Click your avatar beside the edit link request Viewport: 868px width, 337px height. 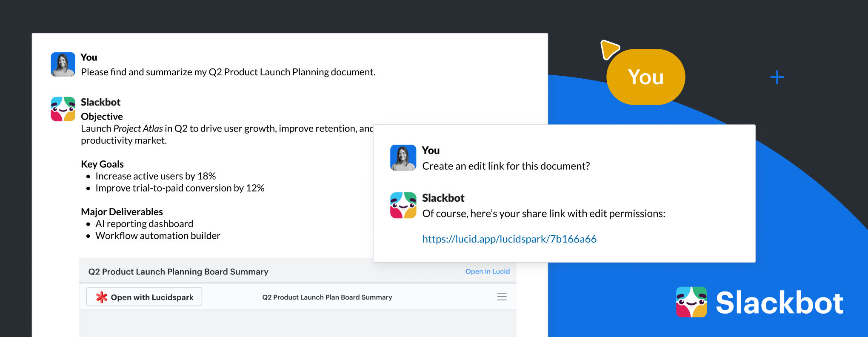tap(403, 158)
